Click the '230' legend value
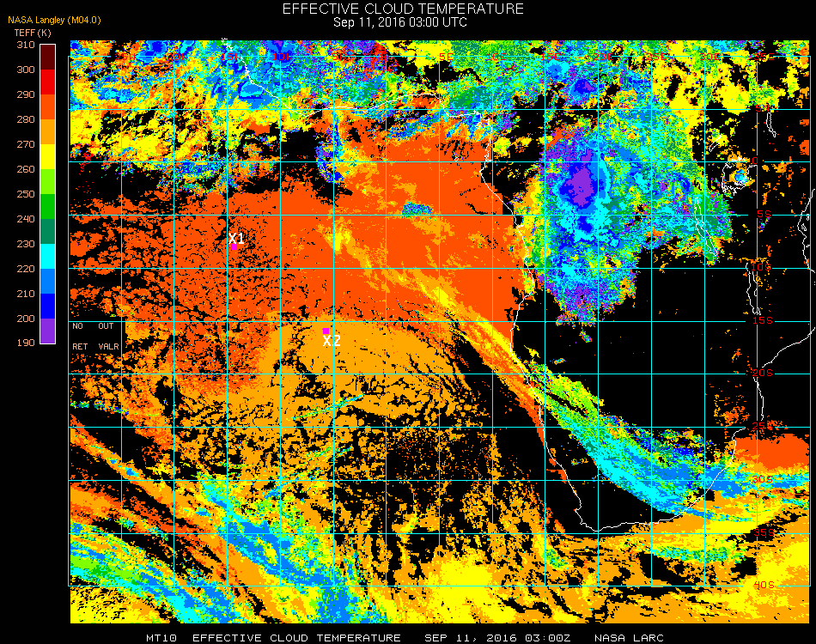 [x=26, y=244]
